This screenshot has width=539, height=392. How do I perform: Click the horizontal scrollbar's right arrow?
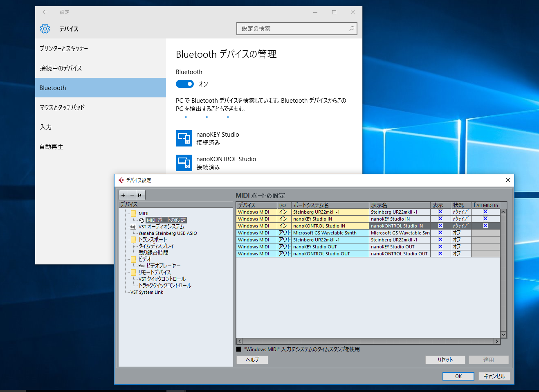click(497, 341)
